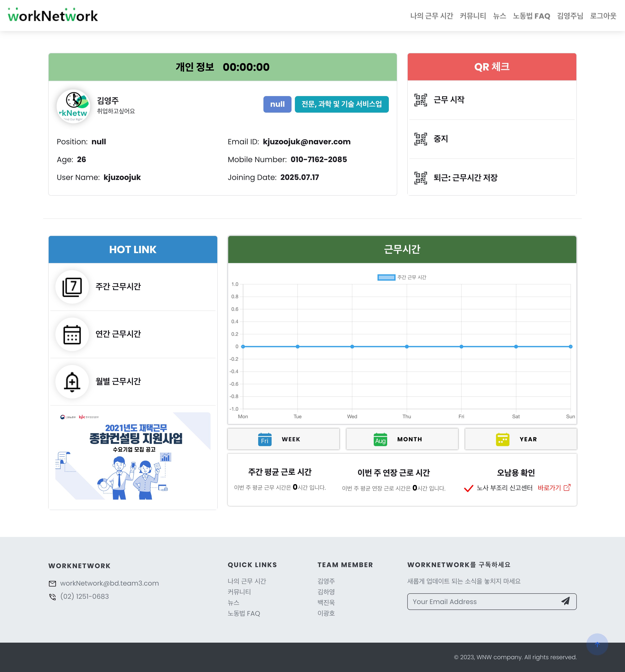Image resolution: width=625 pixels, height=672 pixels.
Task: Click the QR icon beside 퇴근: 근무시간 저장
Action: pos(421,178)
